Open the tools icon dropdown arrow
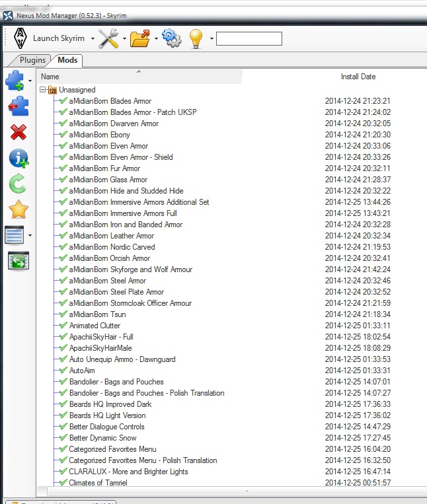427x504 pixels. coord(124,38)
